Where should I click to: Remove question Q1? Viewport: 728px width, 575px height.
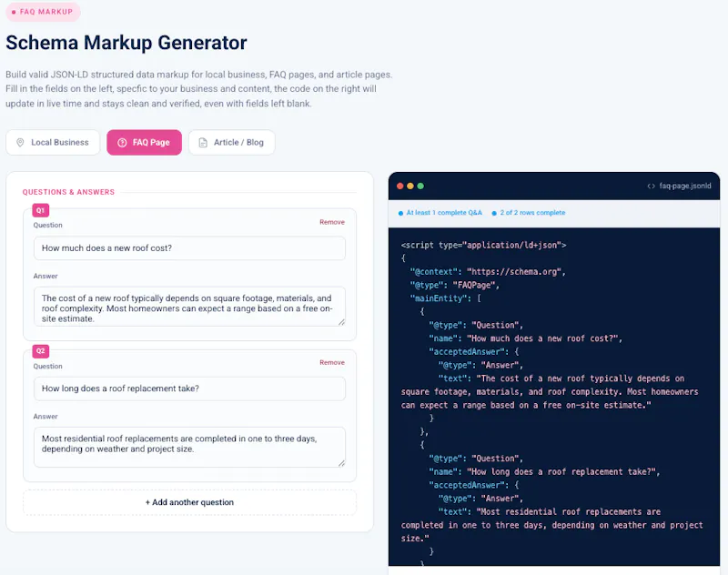coord(332,222)
